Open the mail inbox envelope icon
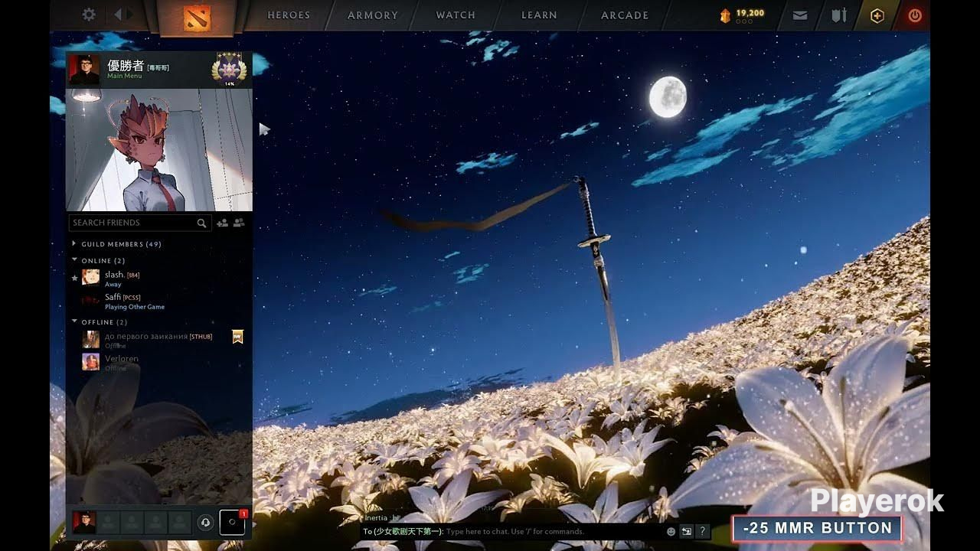This screenshot has width=980, height=551. coord(800,15)
